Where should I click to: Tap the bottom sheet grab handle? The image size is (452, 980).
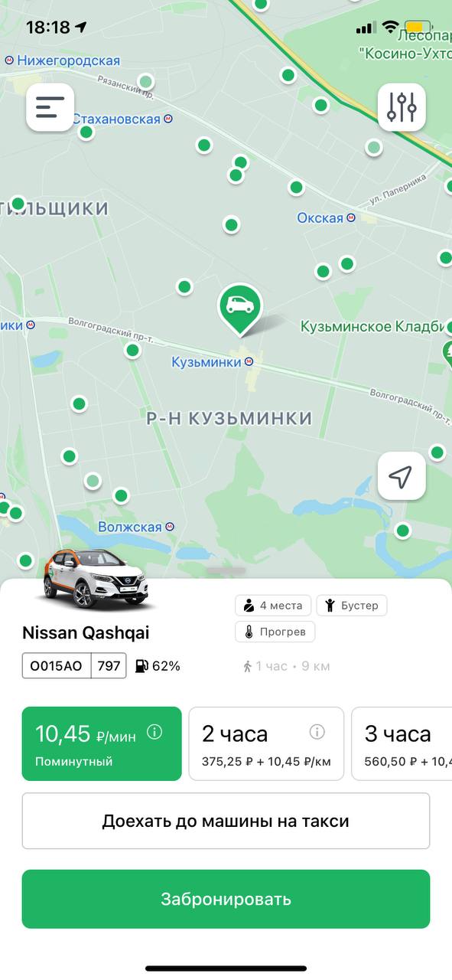pos(226,570)
